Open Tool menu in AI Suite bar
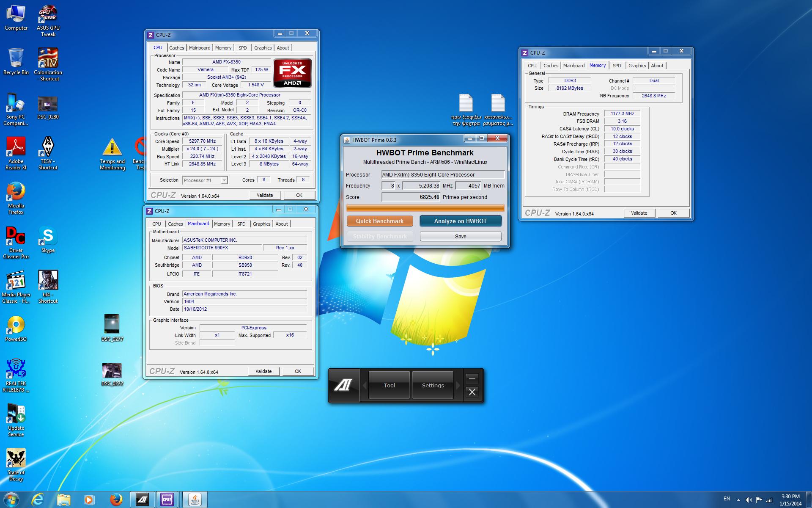This screenshot has height=508, width=812. pos(389,385)
